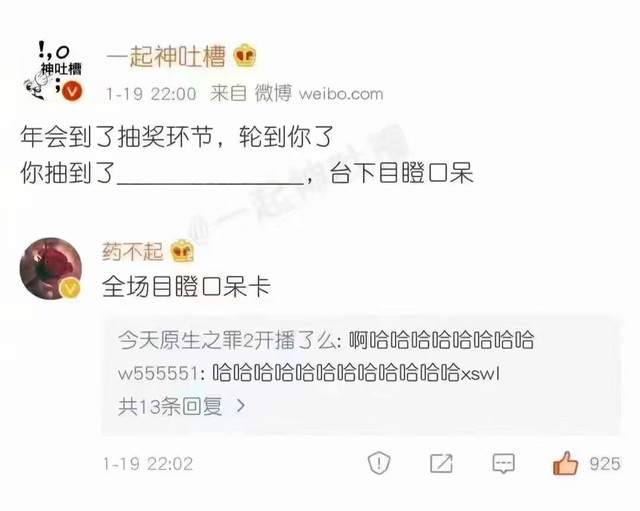This screenshot has height=511, width=640.
Task: Click the crown badge beside 药不起
Action: point(182,251)
